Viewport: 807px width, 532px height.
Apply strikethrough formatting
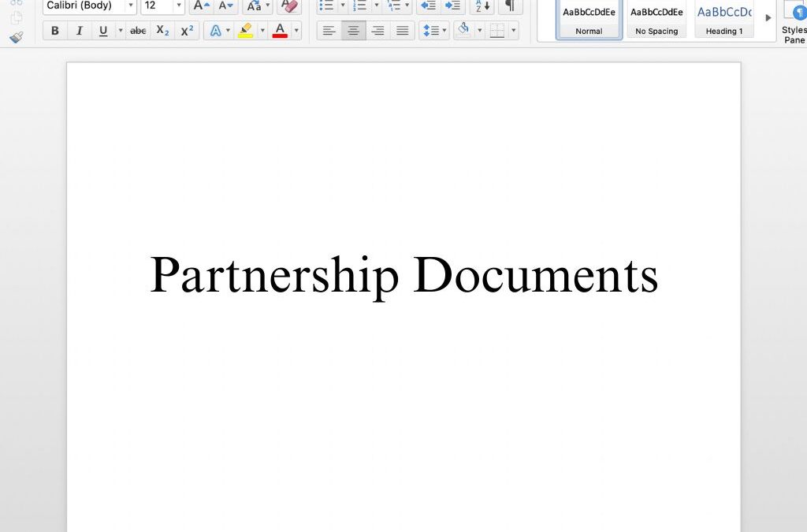(138, 31)
